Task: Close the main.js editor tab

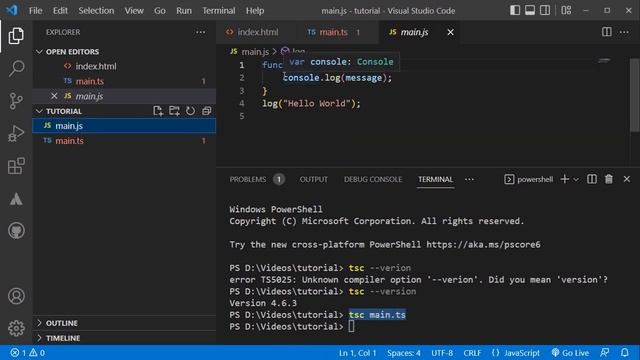Action: pyautogui.click(x=450, y=32)
